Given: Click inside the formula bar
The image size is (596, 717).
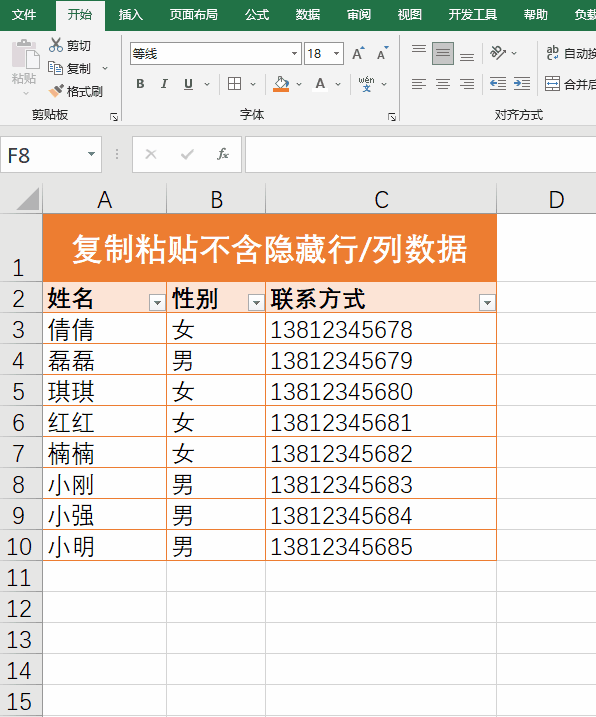Looking at the screenshot, I should pos(420,155).
